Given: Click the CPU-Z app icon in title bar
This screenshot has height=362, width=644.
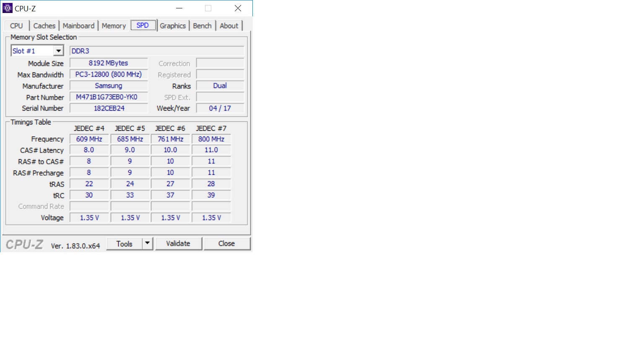Looking at the screenshot, I should [8, 8].
